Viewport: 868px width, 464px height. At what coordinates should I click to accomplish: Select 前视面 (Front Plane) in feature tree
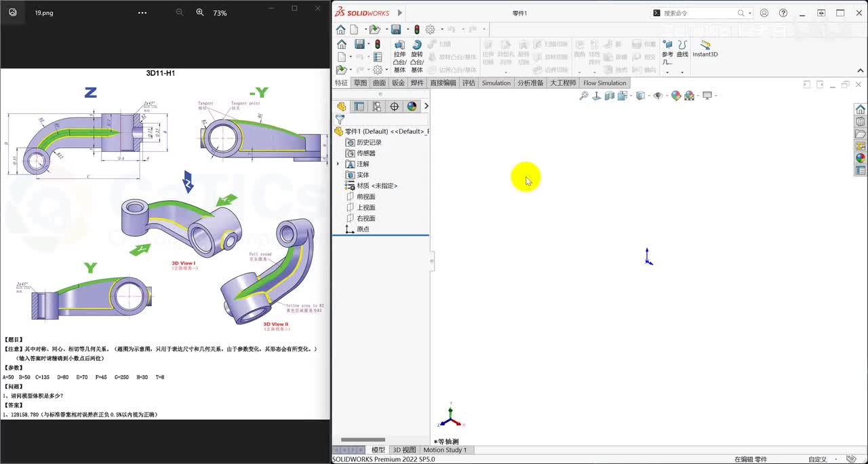(x=361, y=197)
